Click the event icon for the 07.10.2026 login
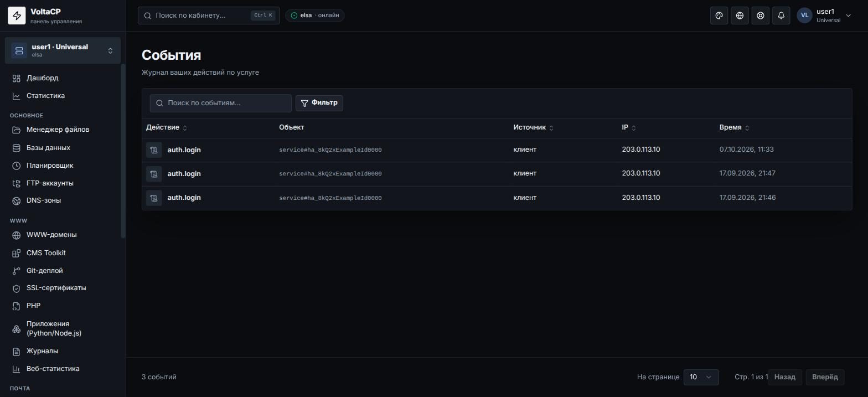 coord(154,150)
